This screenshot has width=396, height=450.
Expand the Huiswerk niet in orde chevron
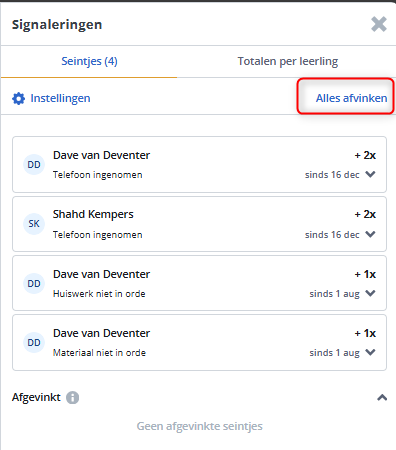tap(370, 293)
